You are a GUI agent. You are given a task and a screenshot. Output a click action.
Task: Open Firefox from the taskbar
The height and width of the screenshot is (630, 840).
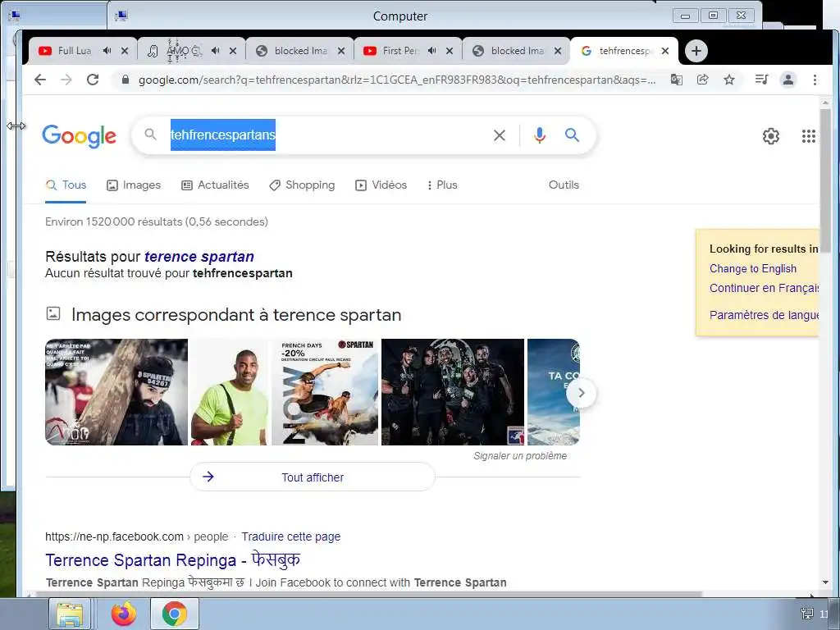pos(124,614)
